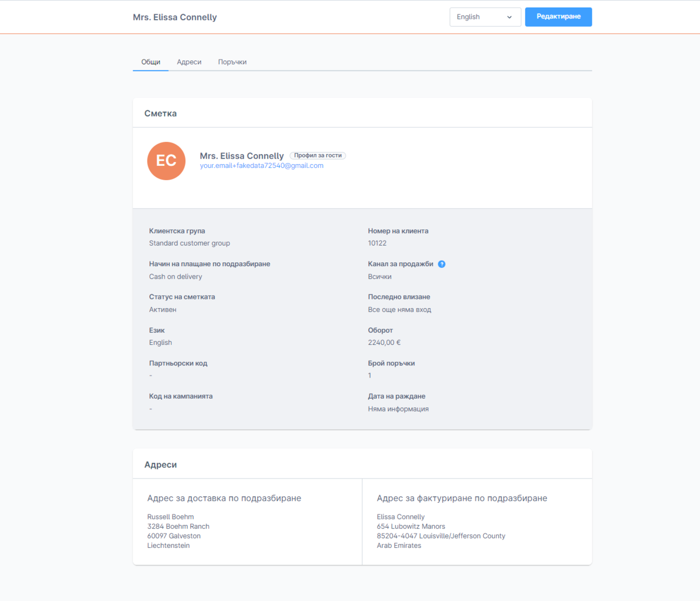The width and height of the screenshot is (700, 601).
Task: Click the Cash on delivery payment value
Action: [175, 277]
